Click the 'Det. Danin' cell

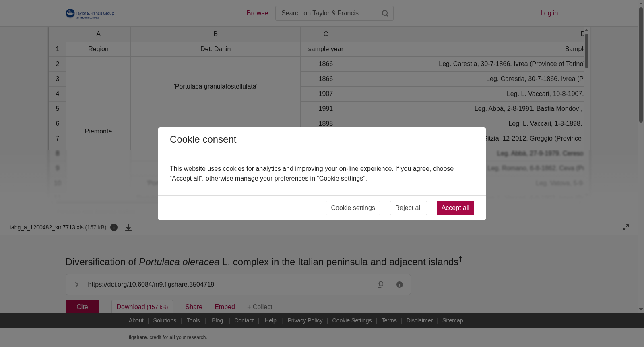coord(215,49)
